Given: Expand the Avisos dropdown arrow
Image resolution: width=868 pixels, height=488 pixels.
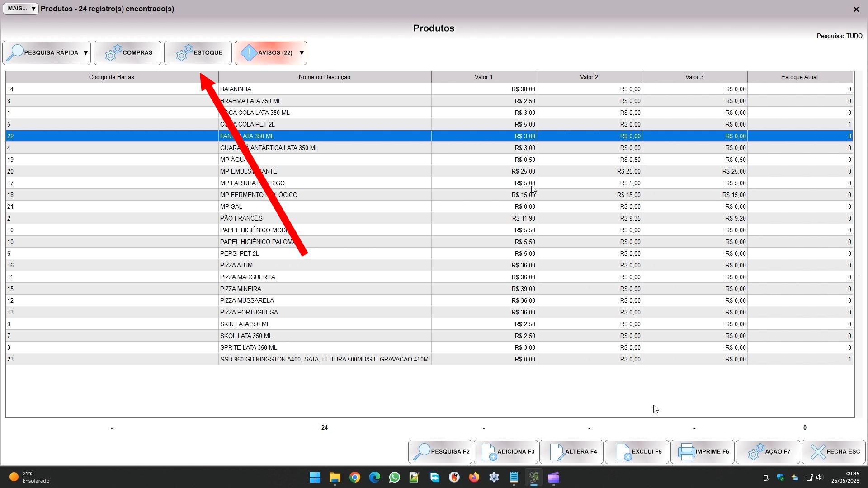Looking at the screenshot, I should [302, 53].
